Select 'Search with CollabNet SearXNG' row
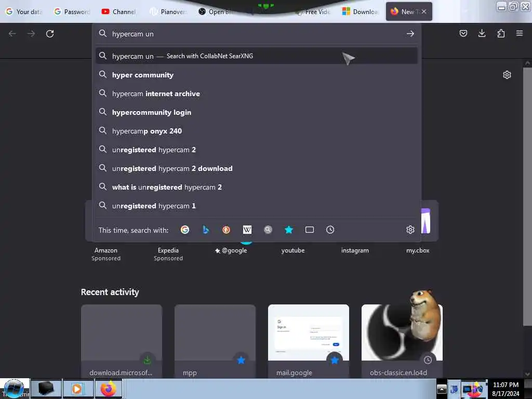The height and width of the screenshot is (399, 532). click(x=257, y=56)
